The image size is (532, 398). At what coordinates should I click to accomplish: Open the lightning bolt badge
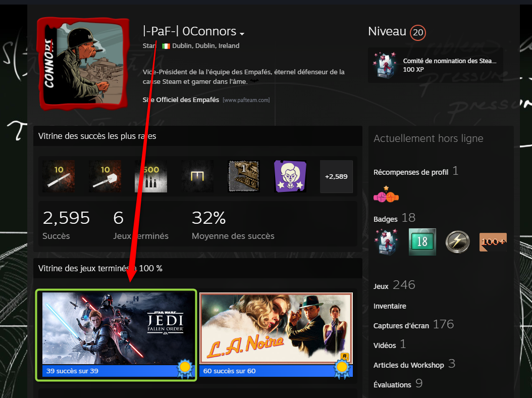[x=457, y=241]
